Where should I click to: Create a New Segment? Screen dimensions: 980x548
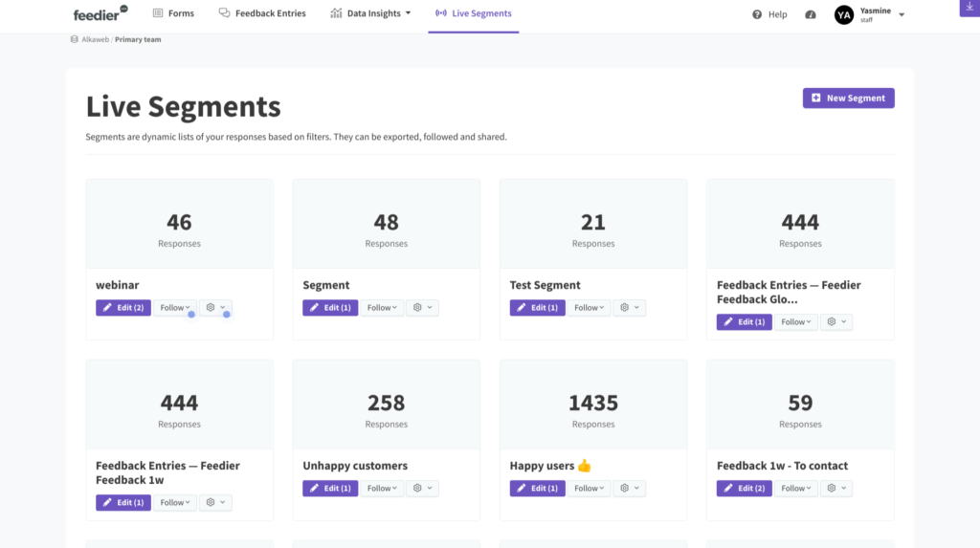click(x=848, y=99)
